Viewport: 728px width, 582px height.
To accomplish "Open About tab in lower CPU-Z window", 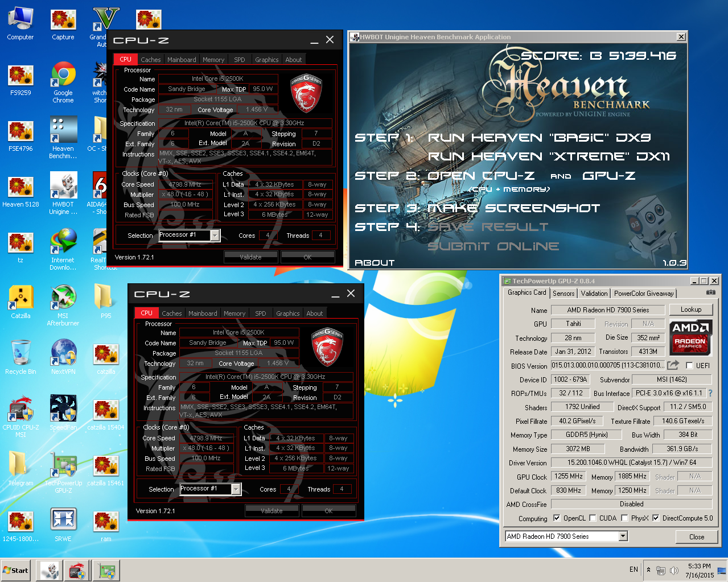I will point(315,313).
